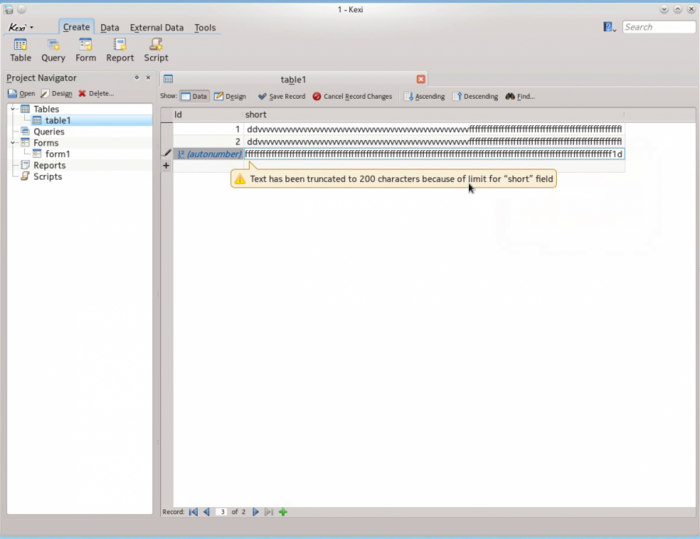Image resolution: width=700 pixels, height=539 pixels.
Task: Open the Kexi main menu dropdown
Action: [21, 27]
